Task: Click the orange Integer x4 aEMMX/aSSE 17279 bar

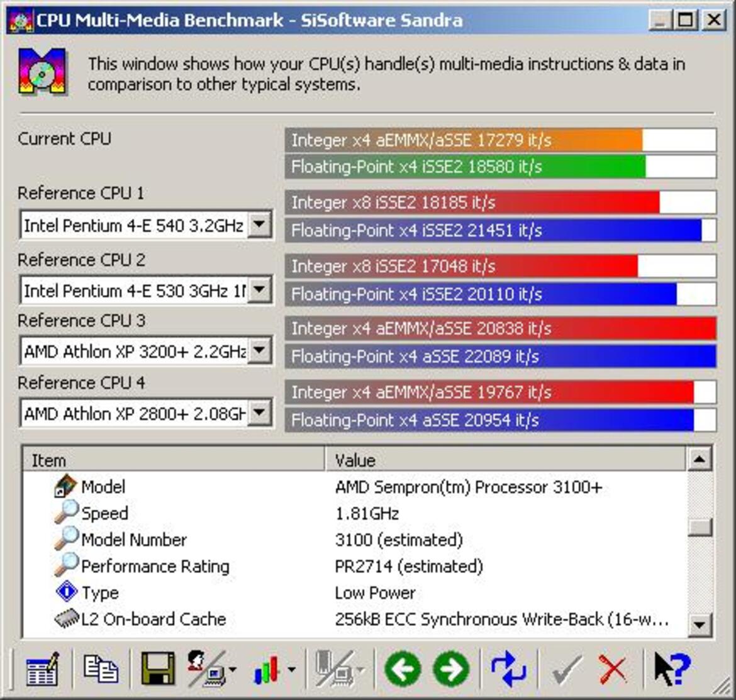Action: point(500,140)
